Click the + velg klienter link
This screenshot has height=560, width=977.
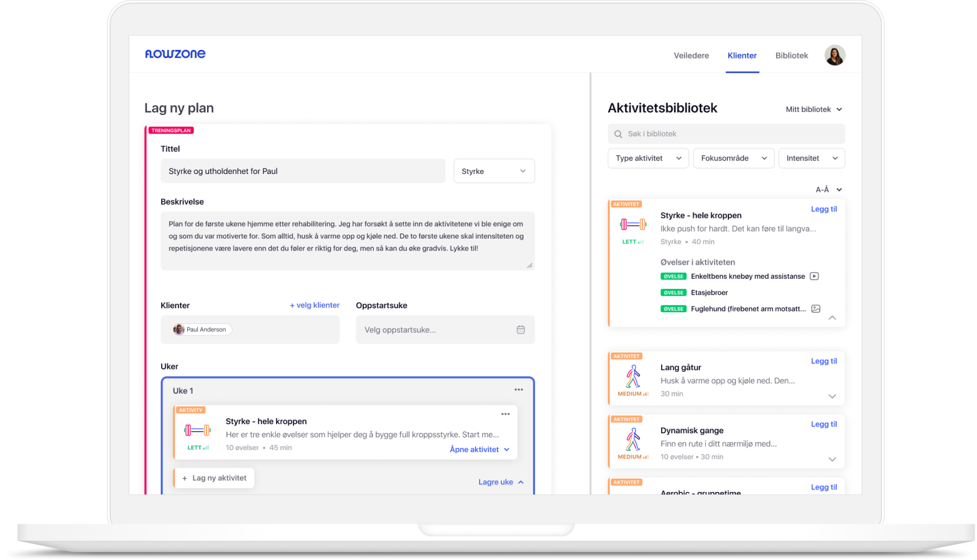(314, 304)
